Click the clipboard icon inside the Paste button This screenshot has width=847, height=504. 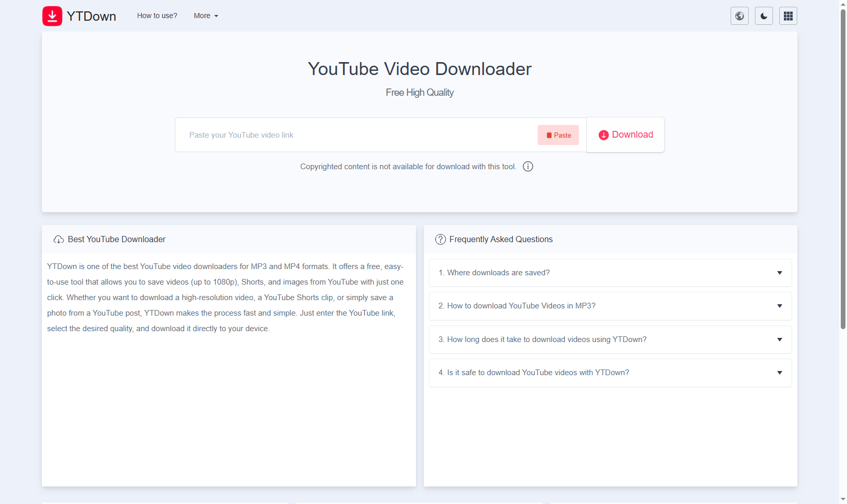549,135
